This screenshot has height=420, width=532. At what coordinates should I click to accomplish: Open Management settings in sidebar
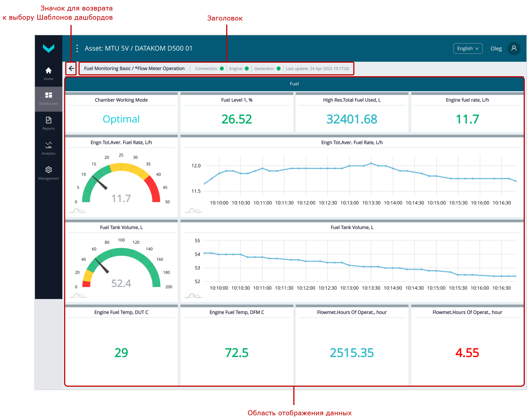coord(49,173)
